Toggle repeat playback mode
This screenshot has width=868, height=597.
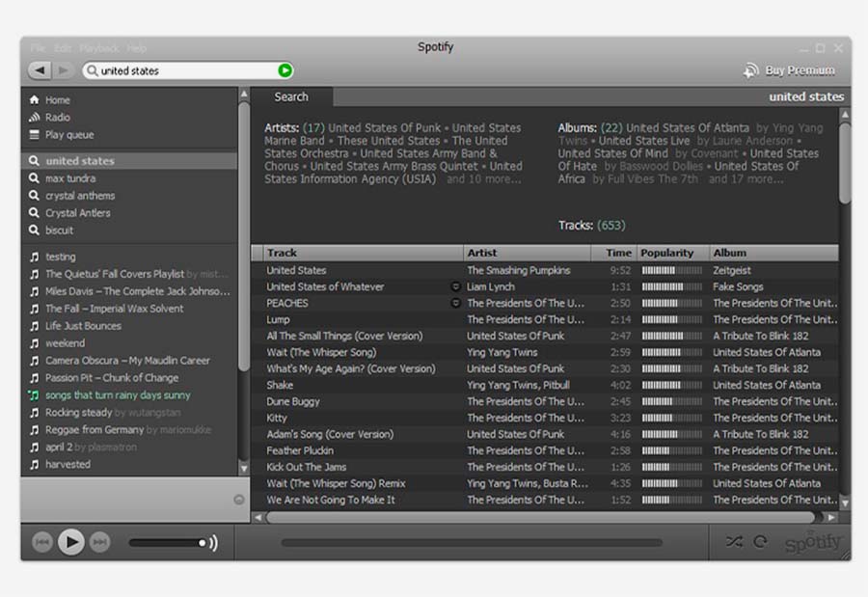(x=760, y=542)
